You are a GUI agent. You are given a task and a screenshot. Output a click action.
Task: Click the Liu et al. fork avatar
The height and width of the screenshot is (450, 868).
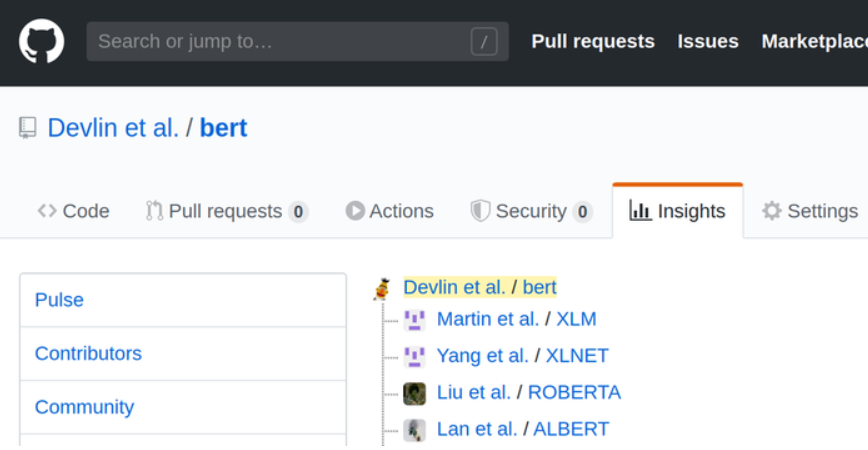point(414,393)
